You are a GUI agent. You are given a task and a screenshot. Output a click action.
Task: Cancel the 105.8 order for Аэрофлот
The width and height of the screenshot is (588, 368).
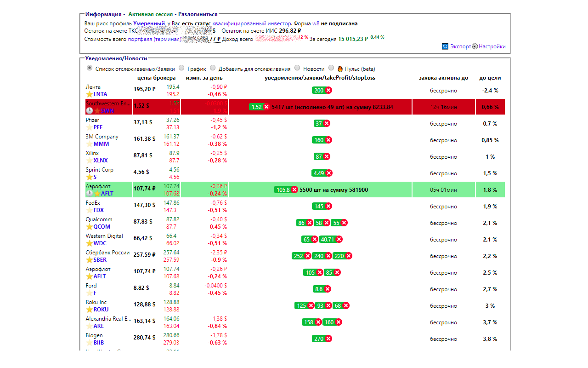[x=294, y=190]
